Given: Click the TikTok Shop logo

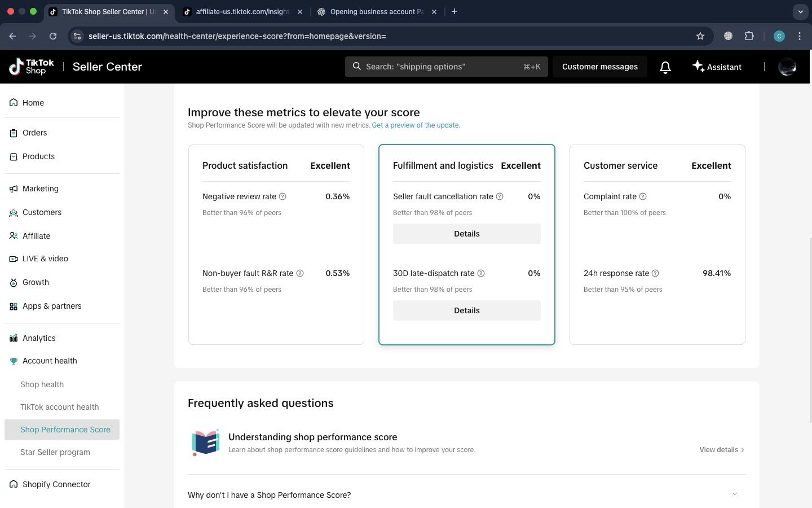Looking at the screenshot, I should click(x=32, y=67).
